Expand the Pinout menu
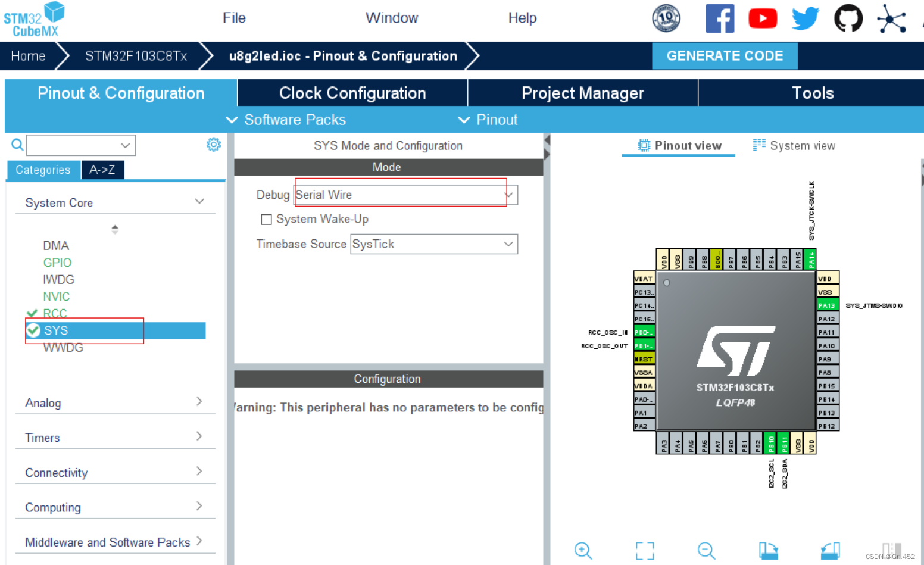The image size is (924, 565). (x=488, y=120)
